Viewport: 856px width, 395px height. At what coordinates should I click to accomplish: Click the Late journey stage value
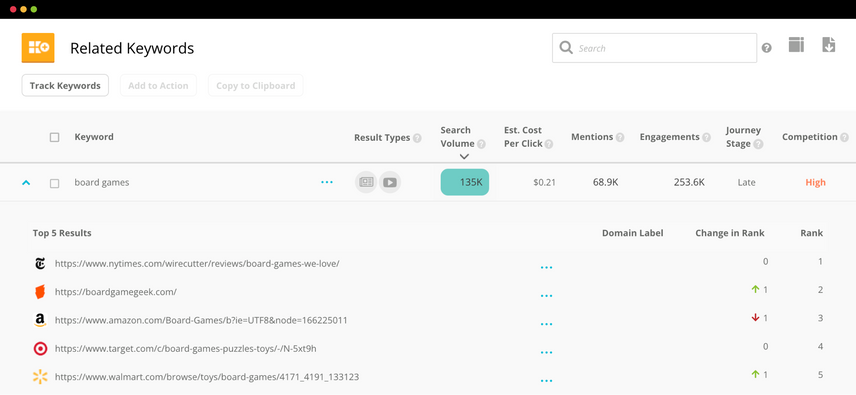click(x=746, y=182)
